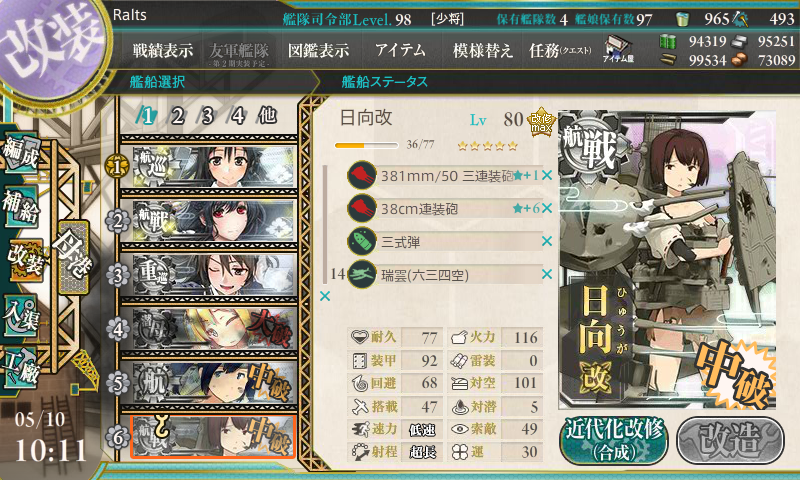
Task: Open the 編成 fleet composition sidebar icon
Action: coord(21,153)
